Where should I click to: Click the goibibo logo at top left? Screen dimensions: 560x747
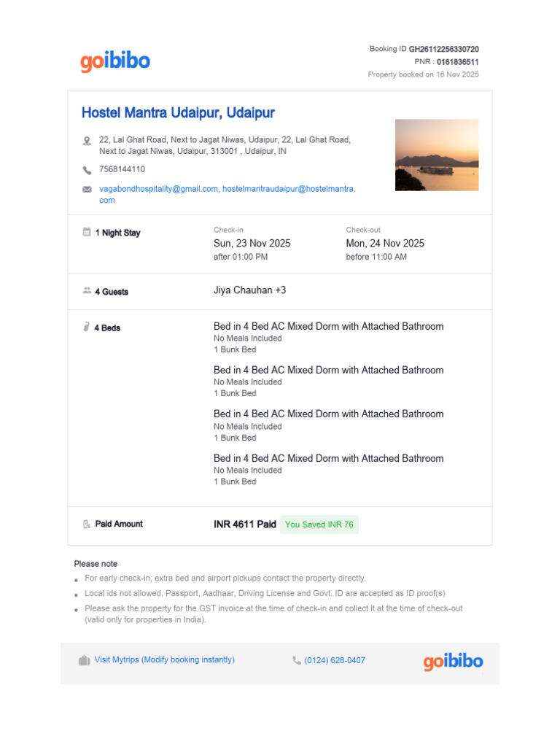click(114, 61)
